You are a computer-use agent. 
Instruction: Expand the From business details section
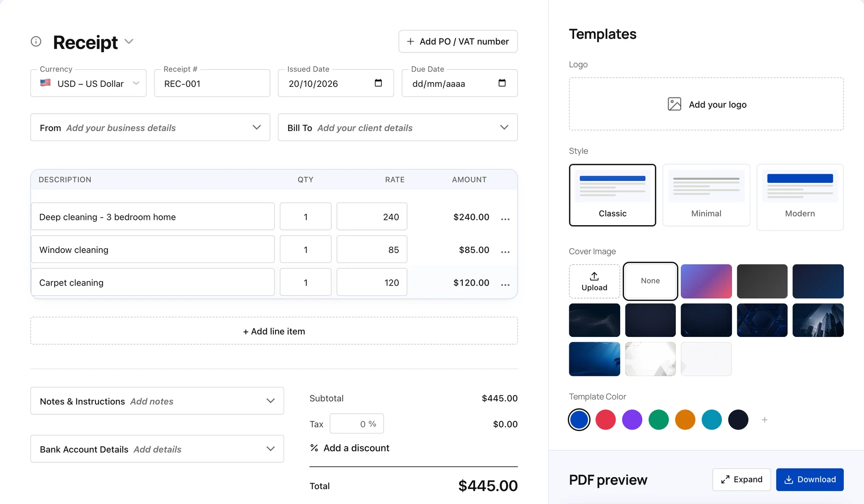(150, 128)
